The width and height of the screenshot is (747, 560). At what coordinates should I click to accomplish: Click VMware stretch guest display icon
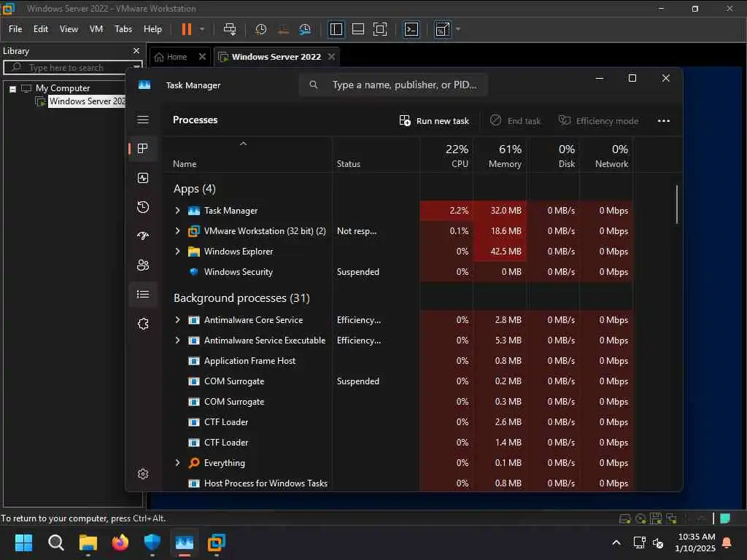pos(442,29)
